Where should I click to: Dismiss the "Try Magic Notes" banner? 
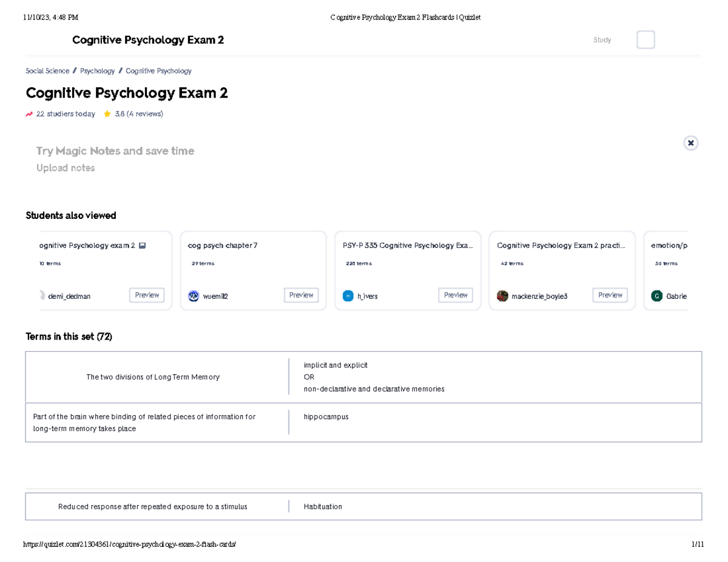coord(690,143)
